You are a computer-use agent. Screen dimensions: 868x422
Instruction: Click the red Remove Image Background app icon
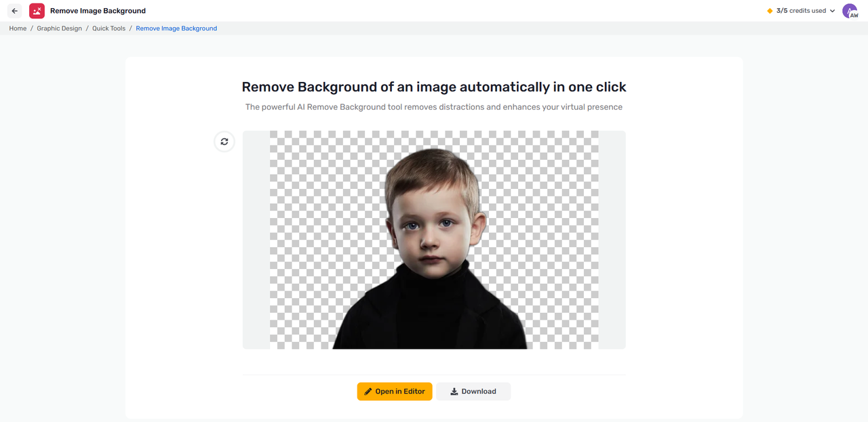tap(37, 11)
